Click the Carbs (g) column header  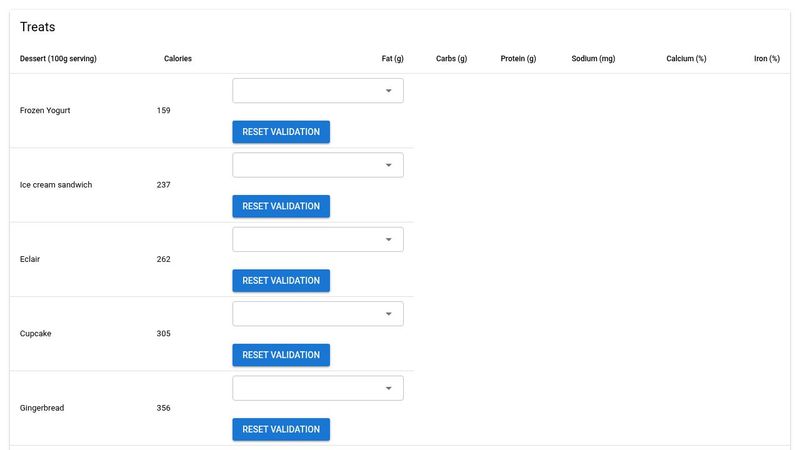[452, 59]
